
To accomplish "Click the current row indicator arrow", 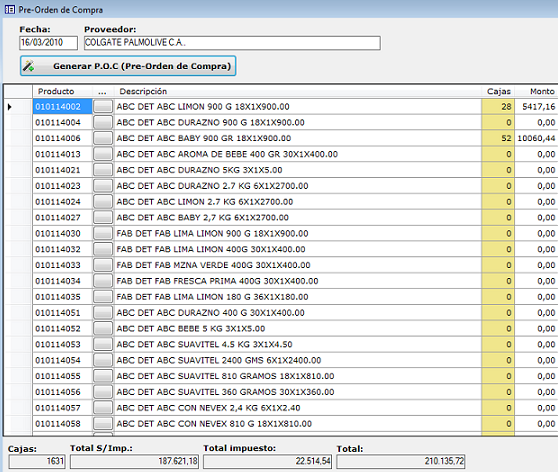I will pos(10,106).
